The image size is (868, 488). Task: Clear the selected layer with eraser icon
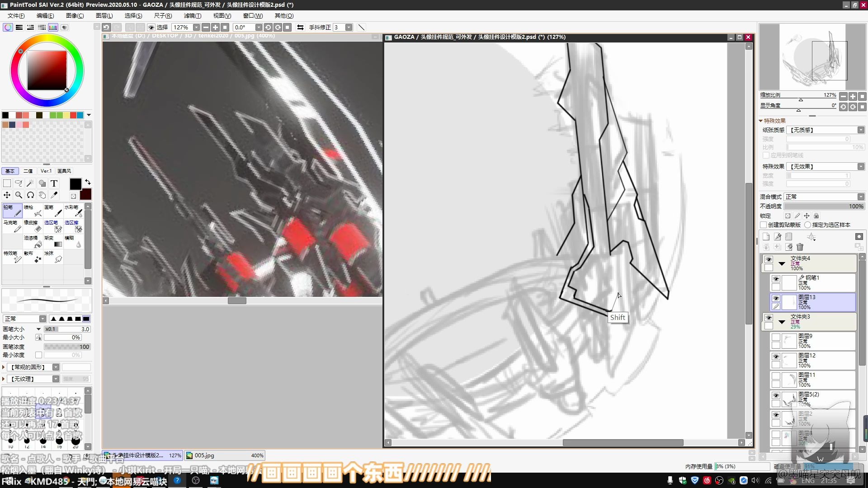coord(789,247)
